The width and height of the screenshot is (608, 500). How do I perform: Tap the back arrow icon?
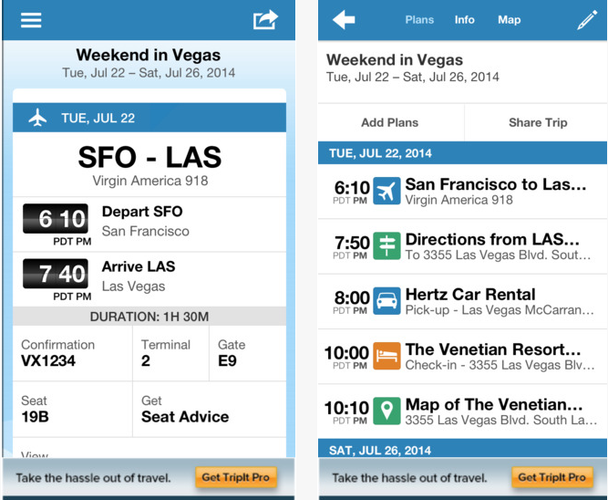click(x=345, y=20)
